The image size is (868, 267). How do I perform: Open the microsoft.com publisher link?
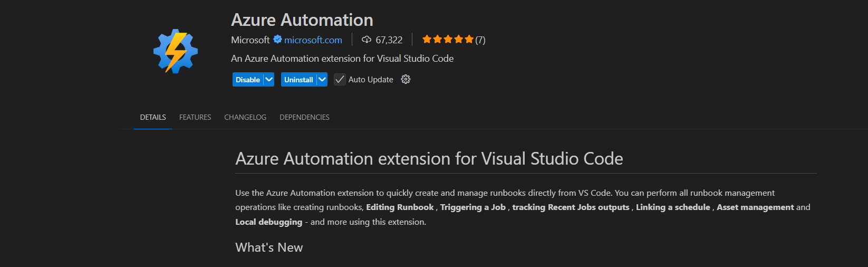tap(313, 40)
